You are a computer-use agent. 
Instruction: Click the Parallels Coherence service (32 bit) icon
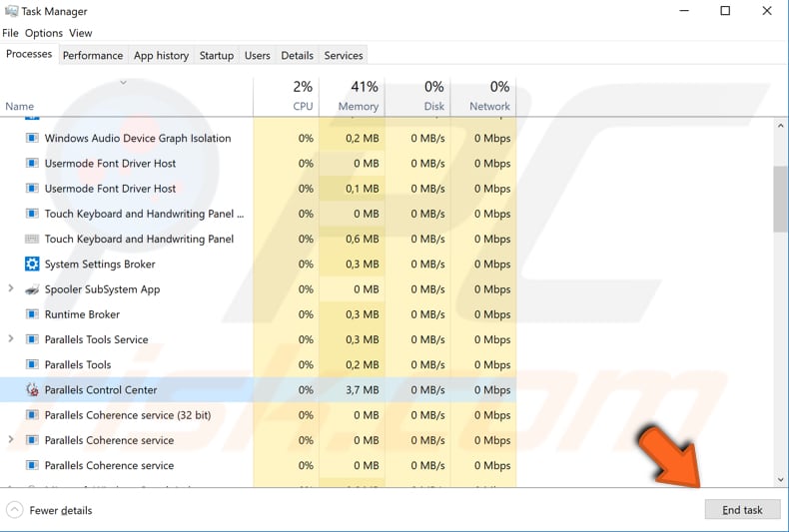pyautogui.click(x=32, y=415)
